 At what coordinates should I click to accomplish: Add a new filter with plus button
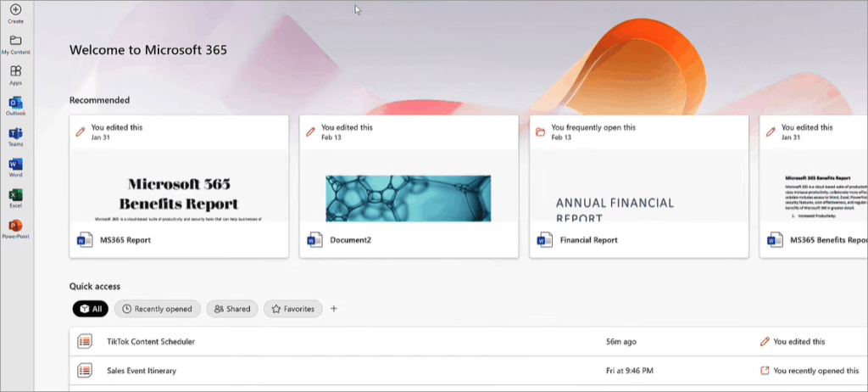(x=334, y=309)
